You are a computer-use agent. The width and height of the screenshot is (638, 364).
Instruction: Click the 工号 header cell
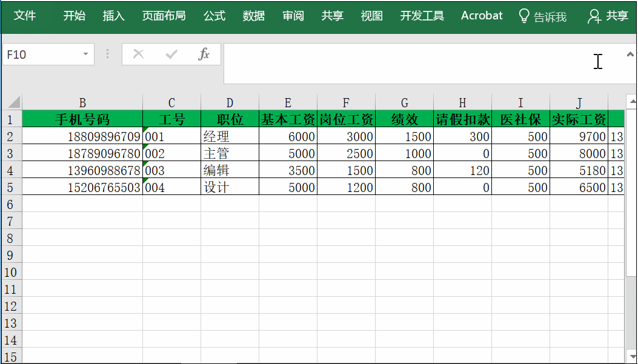[x=171, y=119]
